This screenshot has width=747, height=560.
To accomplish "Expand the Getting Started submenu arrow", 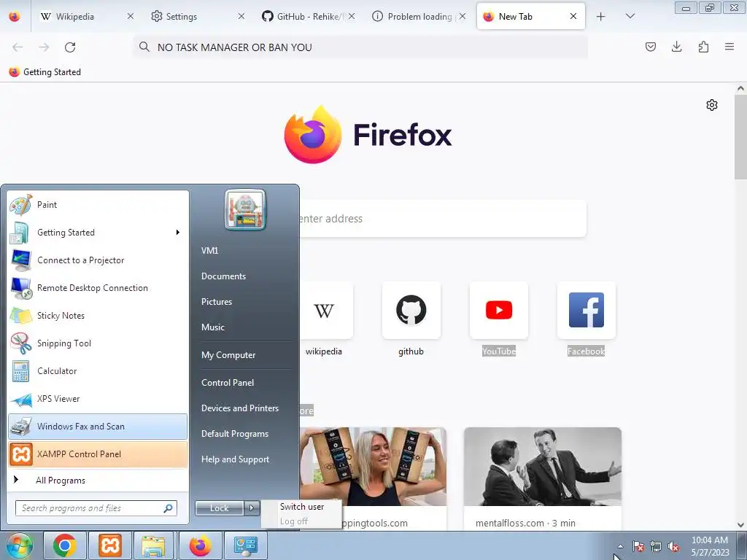I will (x=178, y=233).
